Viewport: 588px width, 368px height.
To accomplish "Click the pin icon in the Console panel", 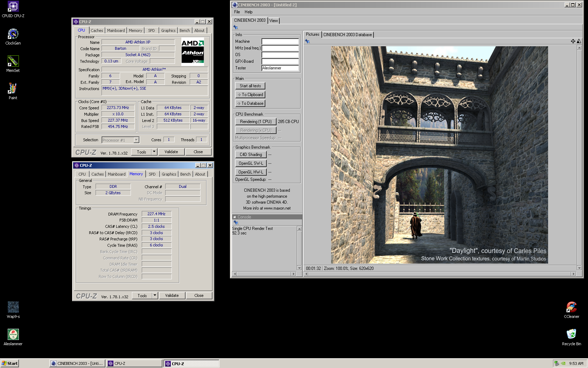I will [x=236, y=223].
